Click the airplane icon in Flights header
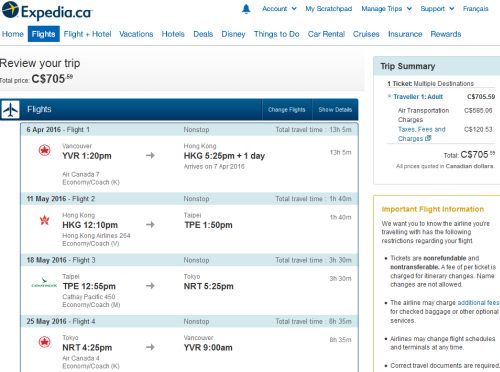 pyautogui.click(x=10, y=110)
